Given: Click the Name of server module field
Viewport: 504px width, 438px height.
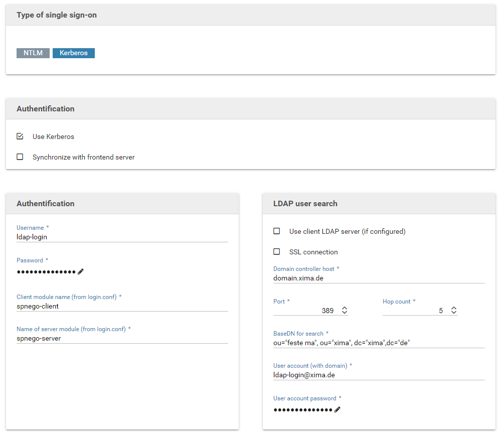Looking at the screenshot, I should (x=122, y=338).
